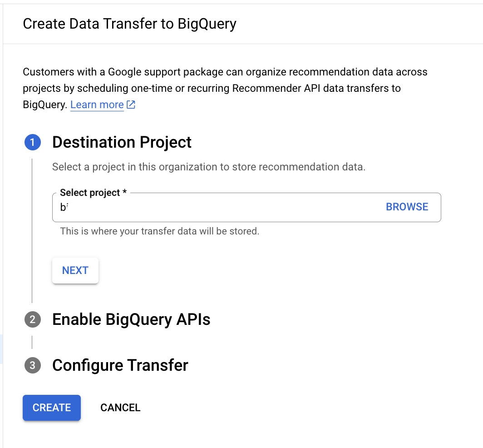
Task: Click the step 3 number circle
Action: click(x=32, y=365)
